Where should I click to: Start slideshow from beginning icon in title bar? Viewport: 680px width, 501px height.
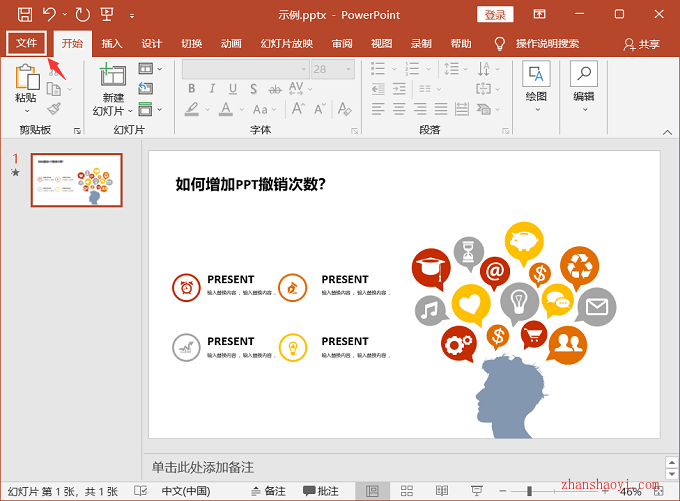tap(107, 14)
